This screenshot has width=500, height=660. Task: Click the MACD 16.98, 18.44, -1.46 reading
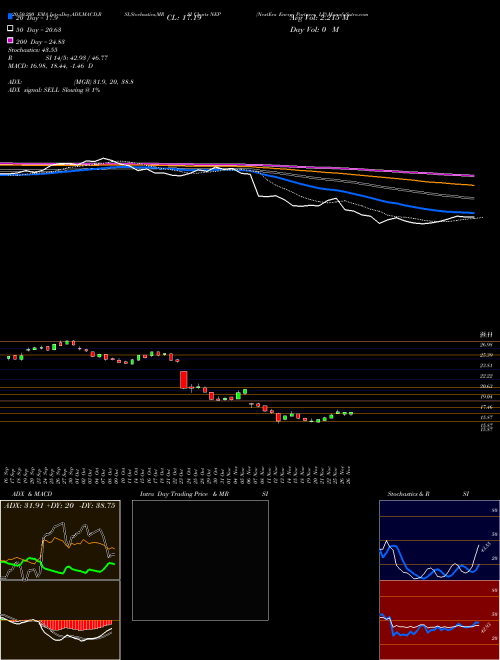pos(51,66)
